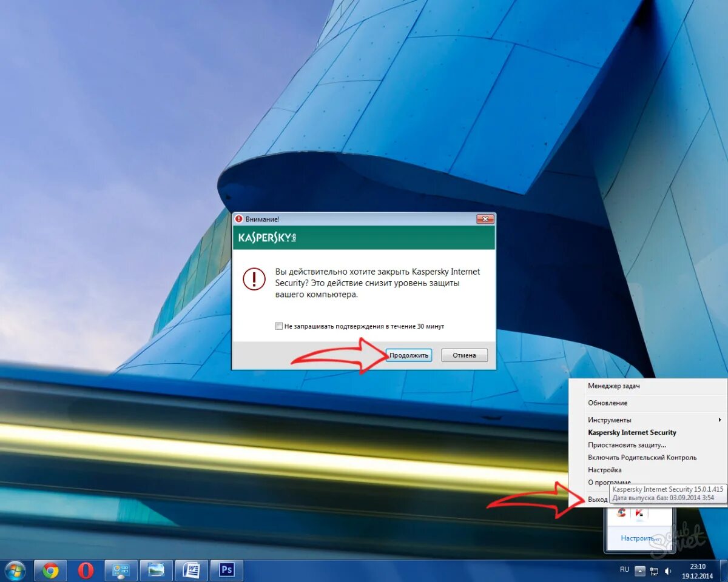The image size is (728, 582).
Task: Switch to Microsoft Word on the taskbar
Action: [x=192, y=570]
